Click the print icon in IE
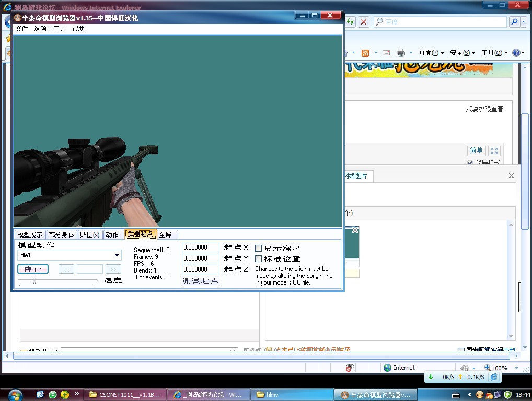The image size is (532, 401). click(401, 53)
